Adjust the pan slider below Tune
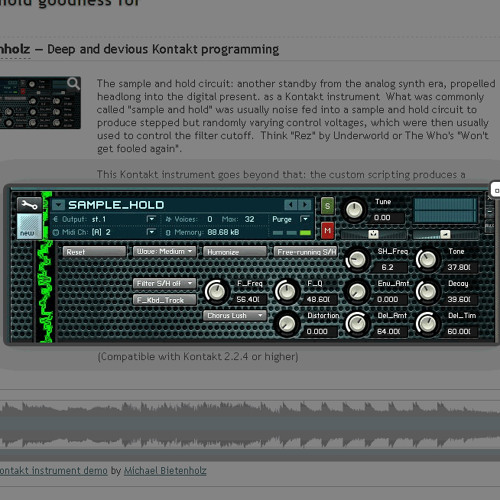The image size is (500, 500). coord(373,234)
